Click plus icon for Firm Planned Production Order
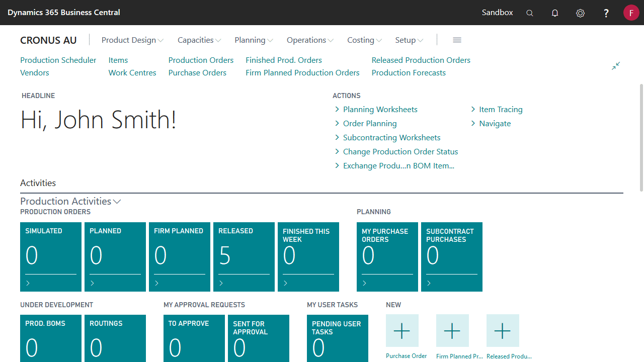This screenshot has width=644, height=362. (x=452, y=331)
